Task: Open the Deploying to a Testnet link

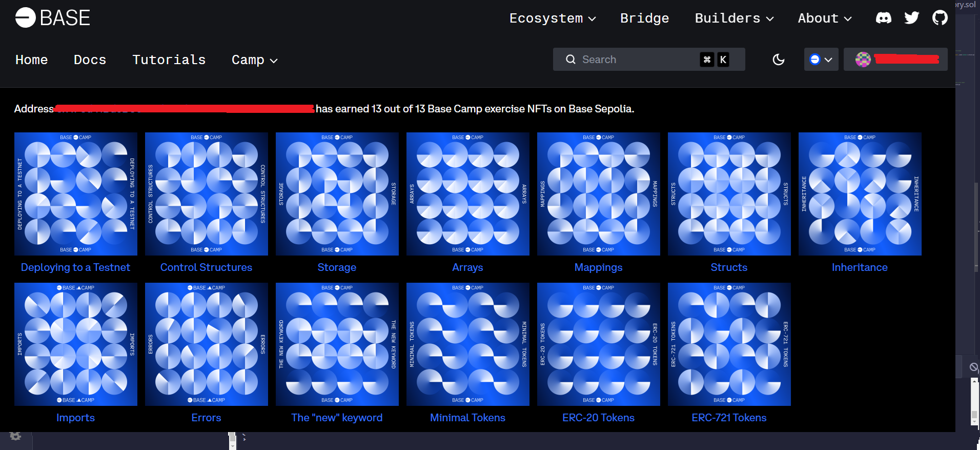Action: 75,267
